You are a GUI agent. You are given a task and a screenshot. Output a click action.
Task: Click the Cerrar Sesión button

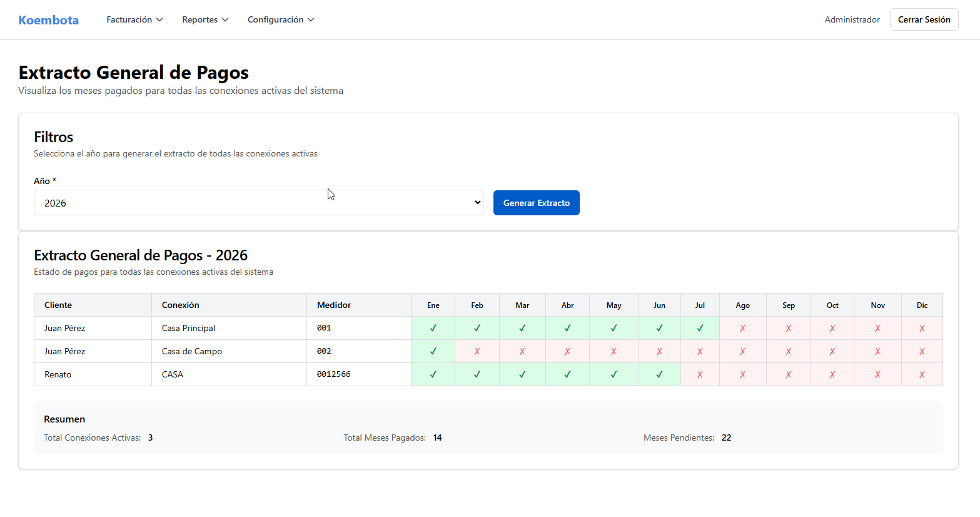(924, 20)
